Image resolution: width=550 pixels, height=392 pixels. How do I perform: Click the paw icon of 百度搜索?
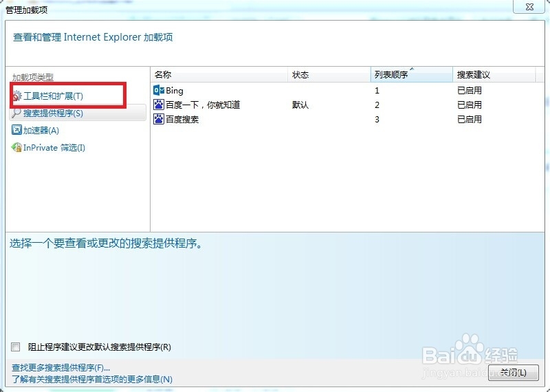tap(159, 120)
